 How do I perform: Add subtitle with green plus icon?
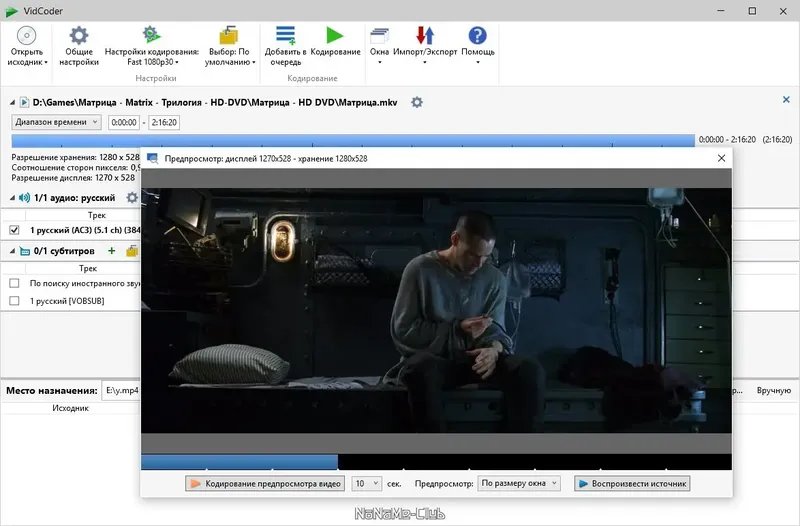(111, 251)
